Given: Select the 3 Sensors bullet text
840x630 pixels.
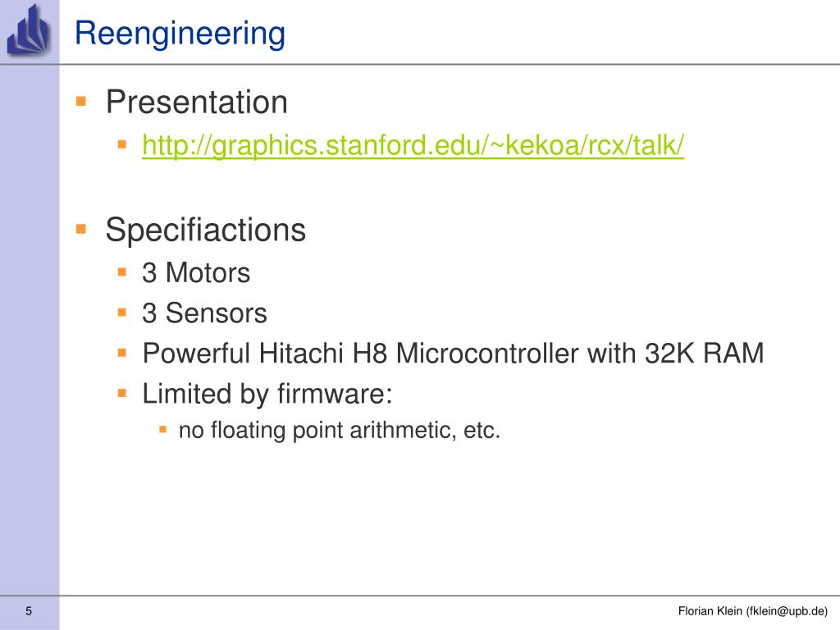Looking at the screenshot, I should pos(204,313).
